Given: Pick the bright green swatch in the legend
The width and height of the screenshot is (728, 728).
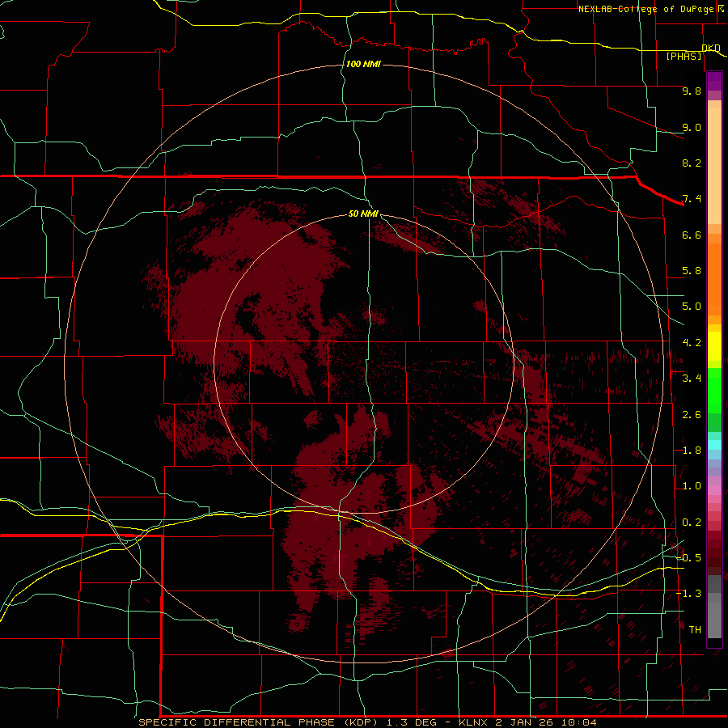Looking at the screenshot, I should pos(714,390).
